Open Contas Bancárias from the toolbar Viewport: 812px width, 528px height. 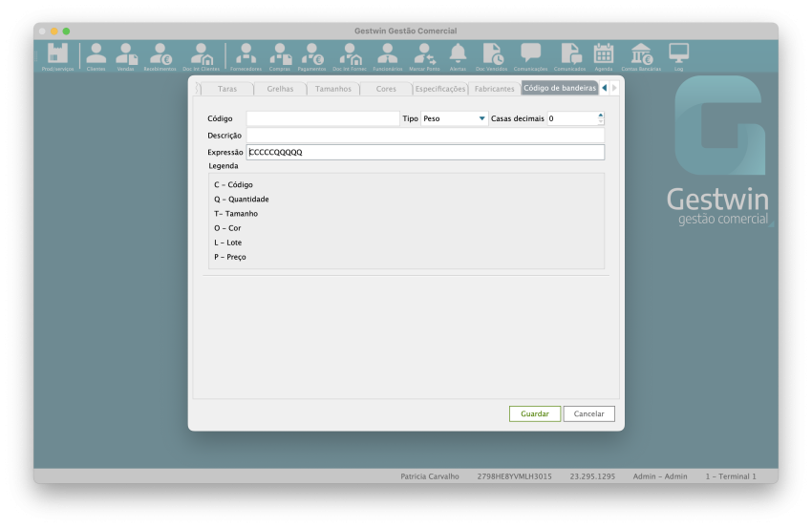pyautogui.click(x=641, y=55)
